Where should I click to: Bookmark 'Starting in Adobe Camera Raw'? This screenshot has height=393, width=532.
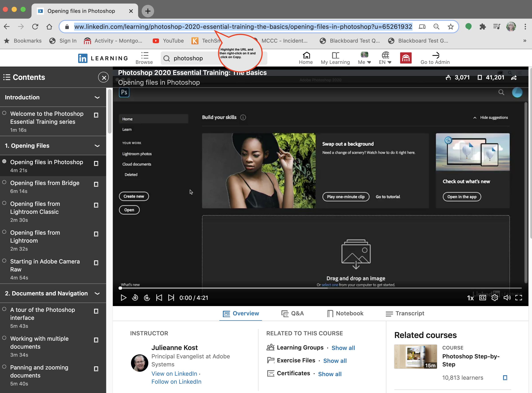click(96, 263)
